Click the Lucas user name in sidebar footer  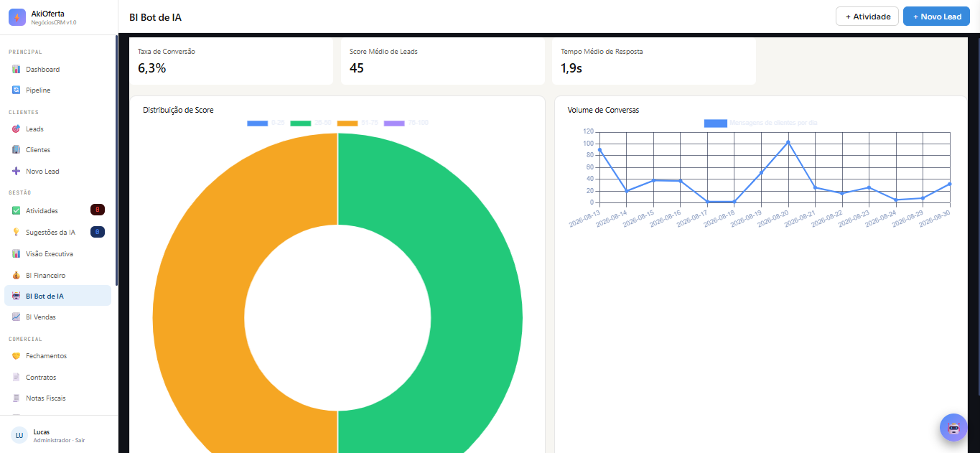point(42,431)
